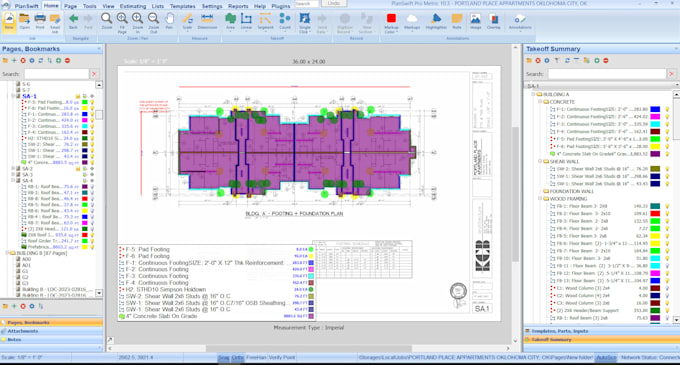Click the Undo button in title bar
The image size is (680, 365).
click(334, 3)
